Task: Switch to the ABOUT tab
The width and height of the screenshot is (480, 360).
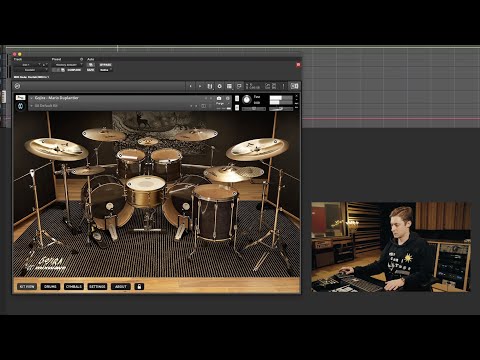Action: (121, 286)
